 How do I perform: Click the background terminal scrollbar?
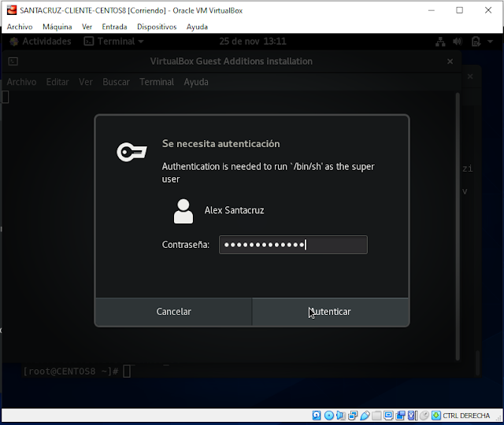[478, 362]
